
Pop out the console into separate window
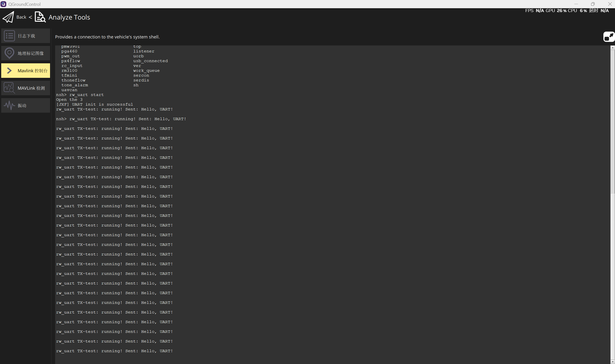609,37
